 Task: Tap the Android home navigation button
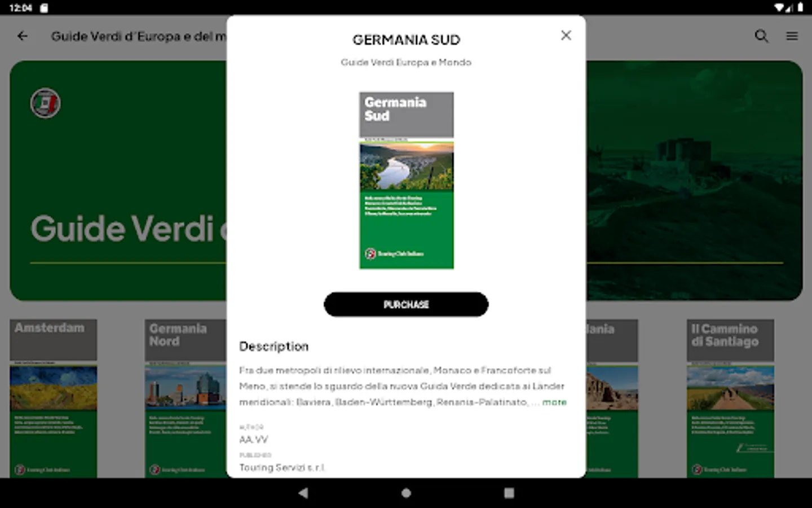406,493
